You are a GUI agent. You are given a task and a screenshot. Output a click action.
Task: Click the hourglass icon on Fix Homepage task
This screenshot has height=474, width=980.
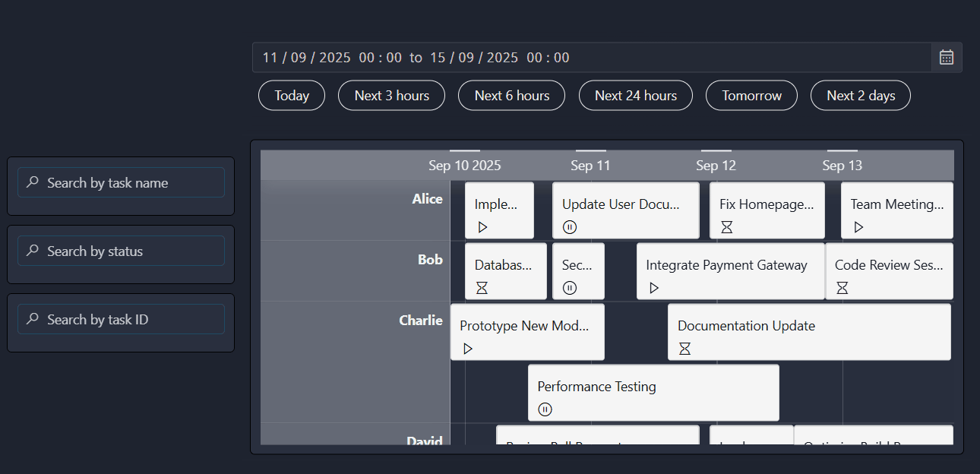727,226
